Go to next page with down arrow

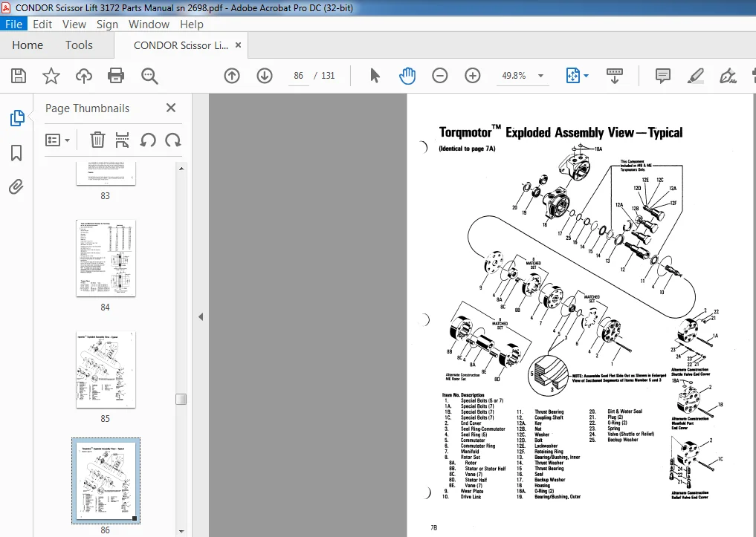pyautogui.click(x=264, y=76)
